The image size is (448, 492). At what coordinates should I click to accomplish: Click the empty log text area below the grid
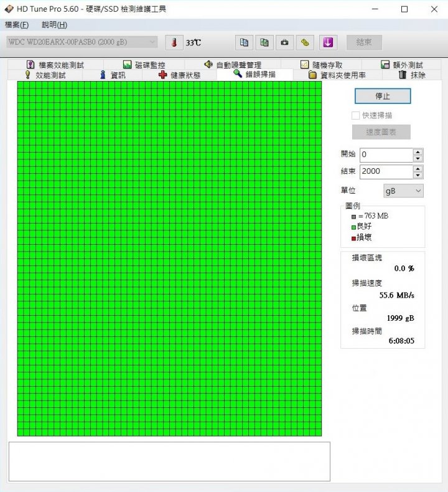(x=169, y=461)
